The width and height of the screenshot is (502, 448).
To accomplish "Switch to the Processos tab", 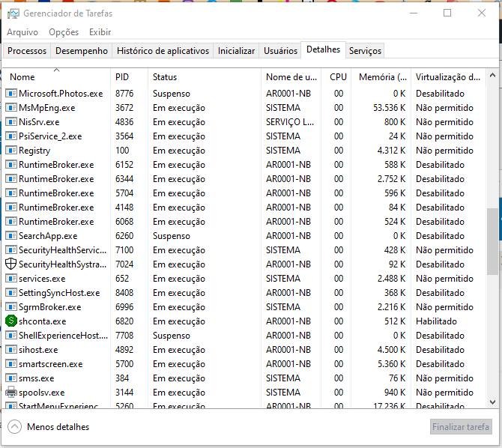I will coord(27,51).
